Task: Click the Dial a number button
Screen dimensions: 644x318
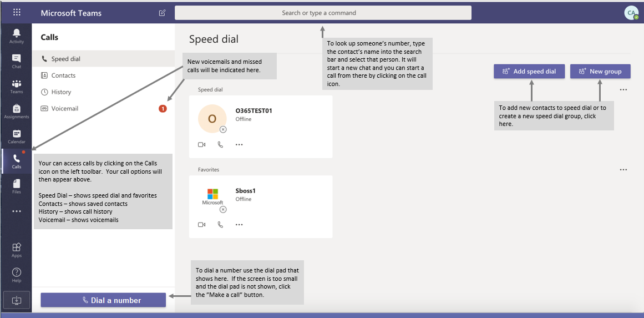Action: (x=103, y=300)
